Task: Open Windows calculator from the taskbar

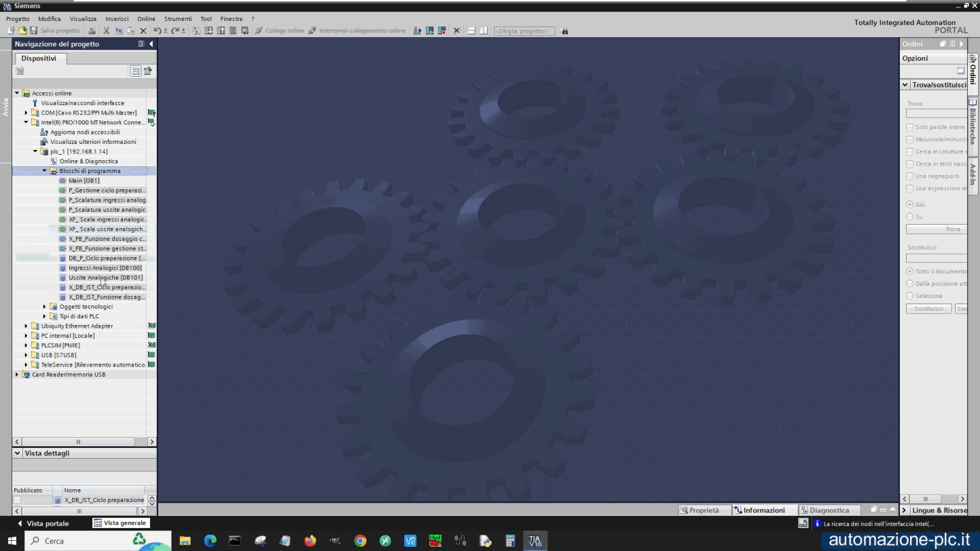Action: 510,541
